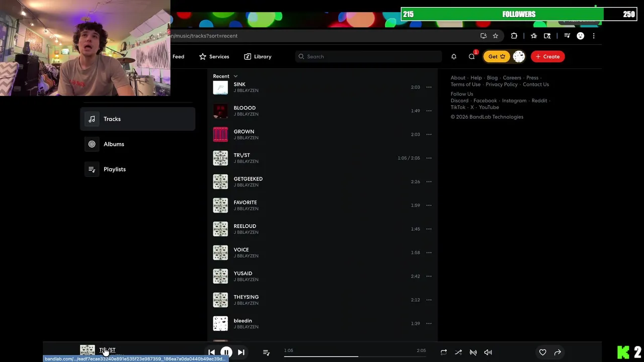
Task: Open the VOICE track title
Action: click(x=241, y=250)
